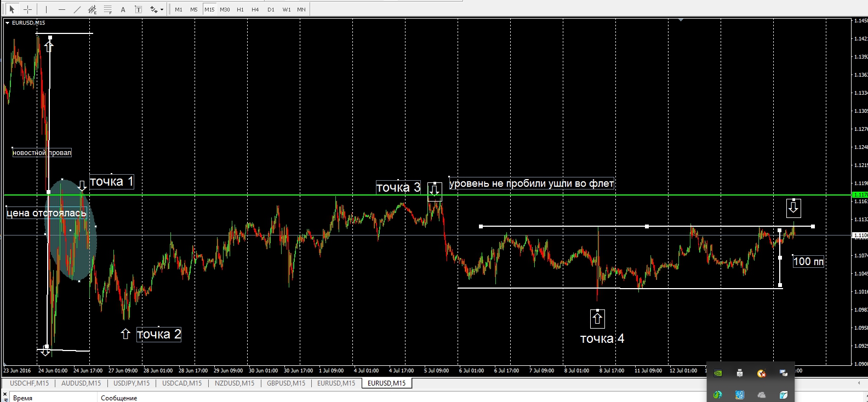Select the 'точка 1' text label
Viewport: 868px width, 402px height.
click(111, 181)
